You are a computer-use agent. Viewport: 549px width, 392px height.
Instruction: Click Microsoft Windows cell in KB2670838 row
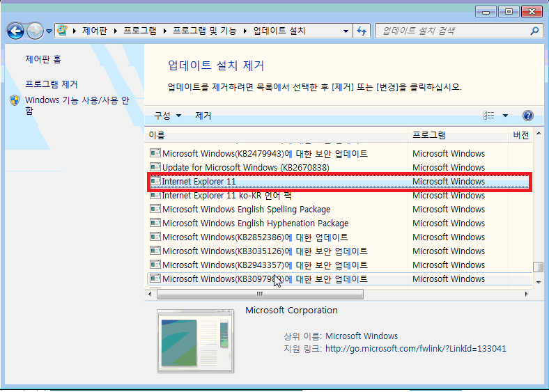[449, 168]
